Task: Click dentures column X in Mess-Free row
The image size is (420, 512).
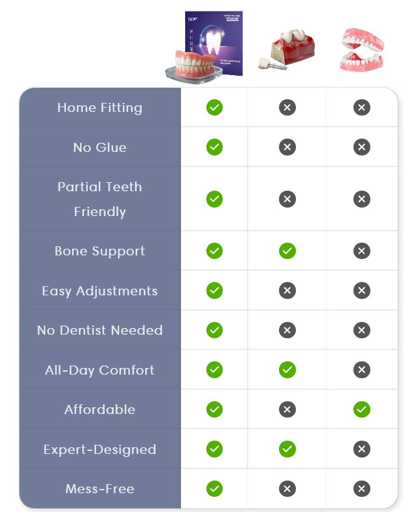Action: click(362, 489)
